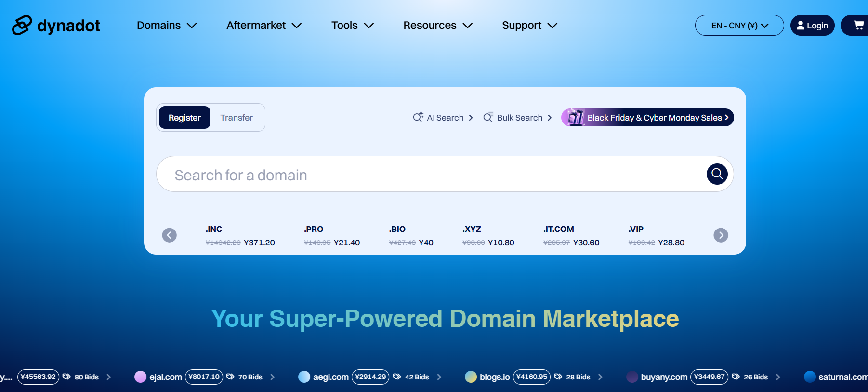Open the EN - CNY (¥) currency selector
The height and width of the screenshot is (392, 868).
click(739, 26)
